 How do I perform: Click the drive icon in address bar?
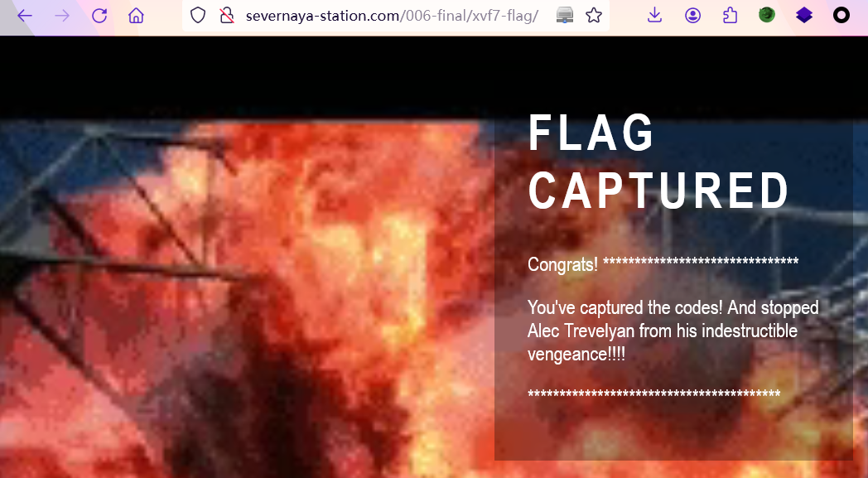click(x=565, y=15)
